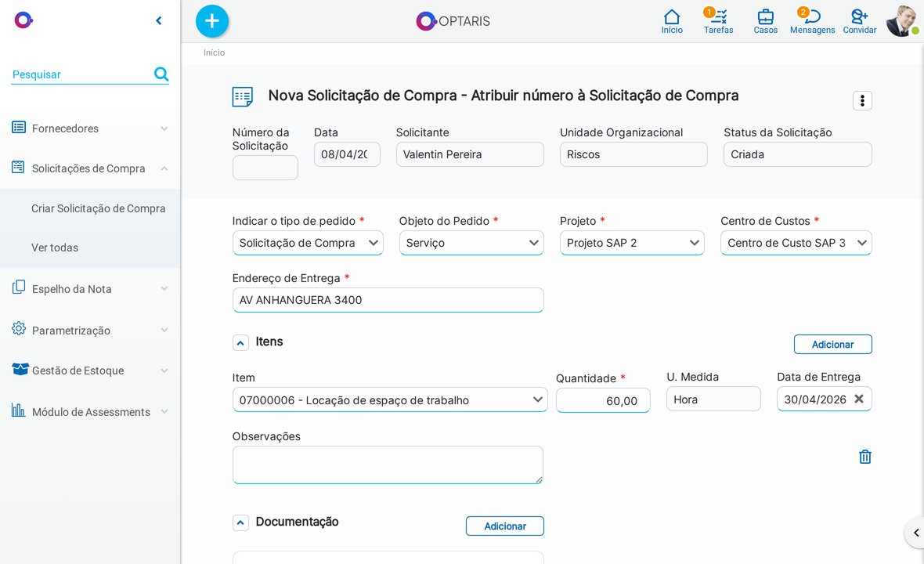Open the Item dropdown
924x564 pixels.
[390, 399]
